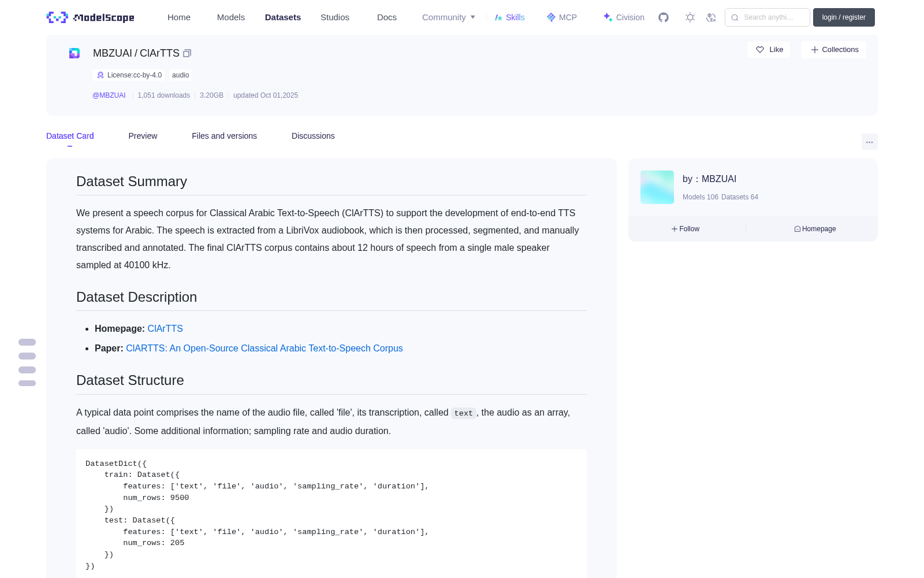Open the GitHub icon link
Viewport: 924px width, 578px height.
pyautogui.click(x=664, y=17)
